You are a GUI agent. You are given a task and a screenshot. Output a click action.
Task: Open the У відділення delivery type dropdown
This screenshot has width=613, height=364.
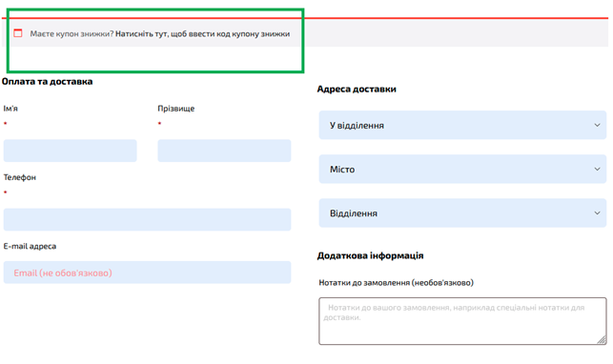(x=462, y=125)
